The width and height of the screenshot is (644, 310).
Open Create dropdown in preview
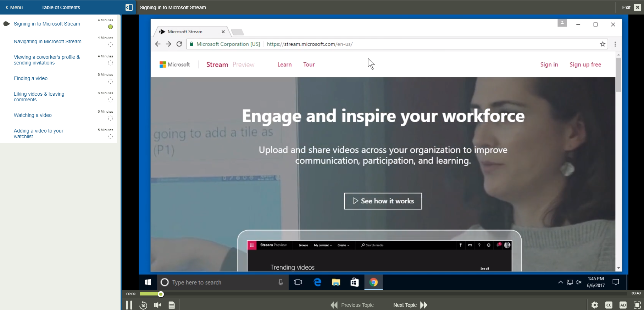pyautogui.click(x=343, y=245)
